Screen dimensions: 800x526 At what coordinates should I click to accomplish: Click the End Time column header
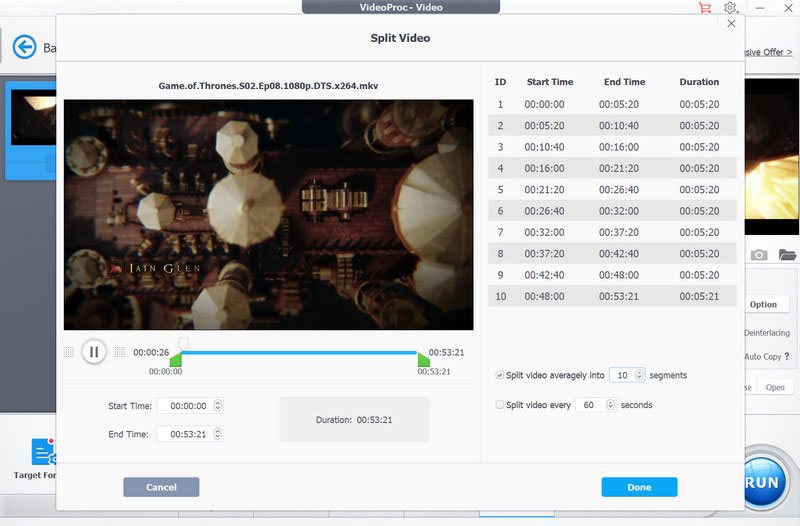[x=624, y=82]
